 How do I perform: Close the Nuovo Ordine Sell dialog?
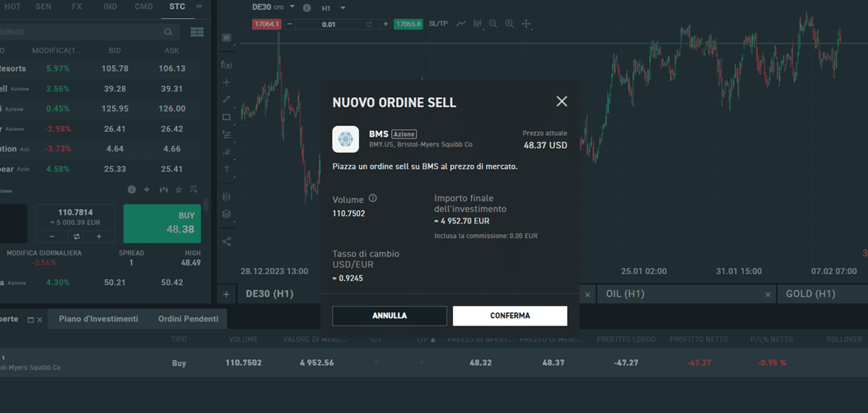click(x=562, y=101)
